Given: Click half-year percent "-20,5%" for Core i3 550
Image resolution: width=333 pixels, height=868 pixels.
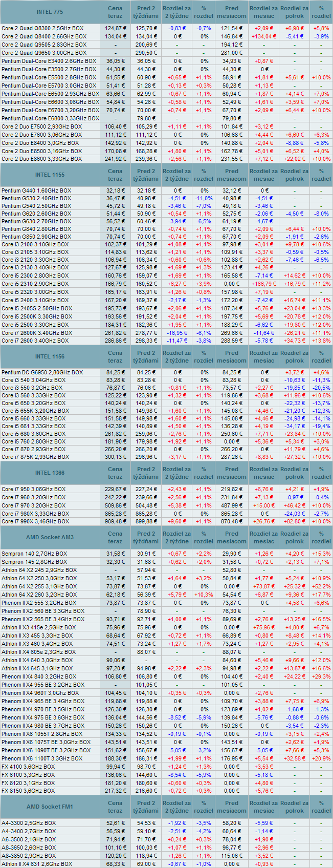Looking at the screenshot, I should click(321, 388).
